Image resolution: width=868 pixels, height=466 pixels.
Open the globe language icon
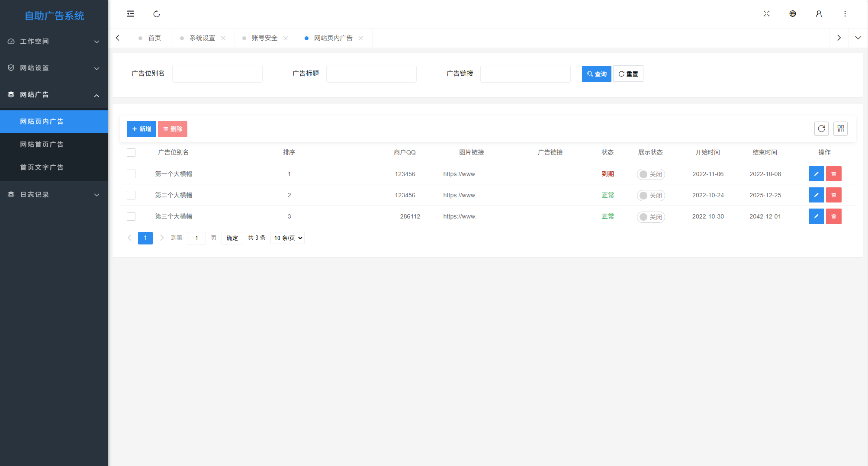[792, 14]
